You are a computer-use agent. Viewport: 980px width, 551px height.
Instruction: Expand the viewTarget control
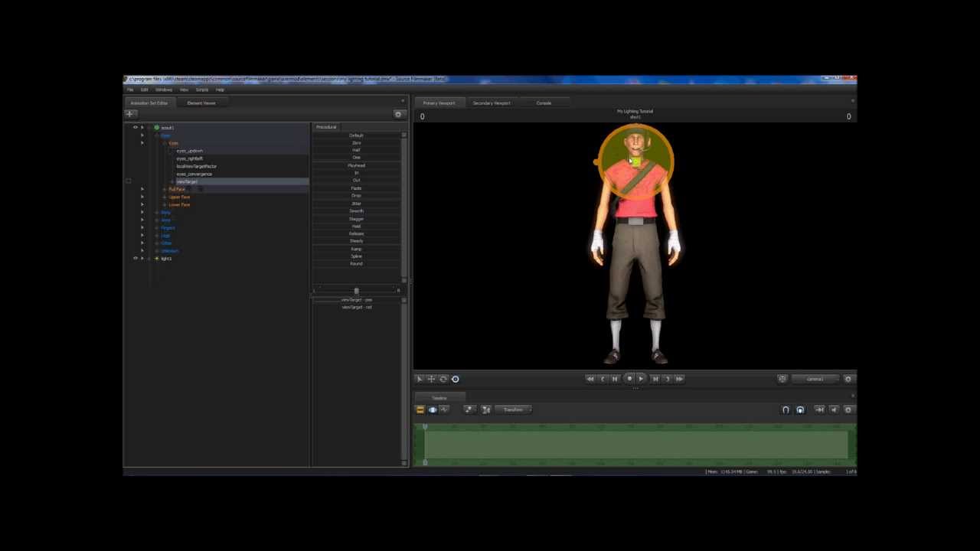172,182
